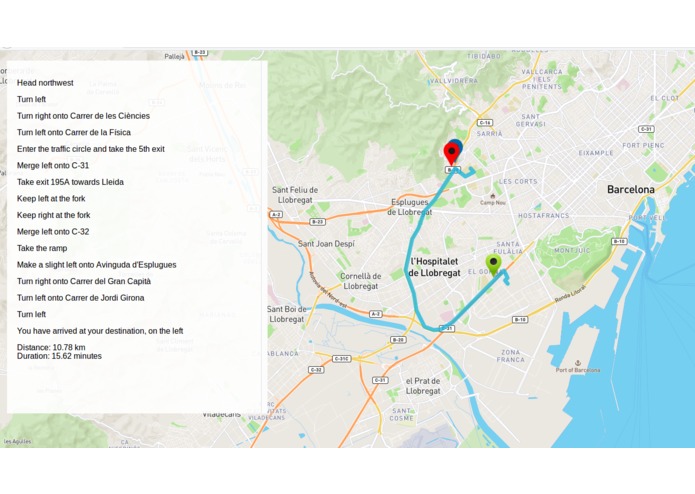Click the Fort Pienc label
The image size is (695, 494).
point(643,145)
